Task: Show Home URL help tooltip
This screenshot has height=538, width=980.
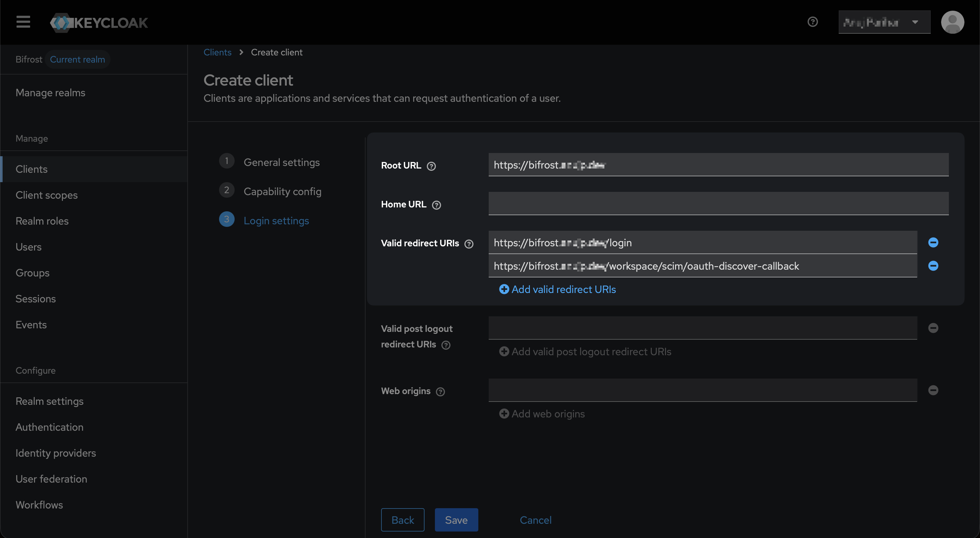Action: coord(436,205)
